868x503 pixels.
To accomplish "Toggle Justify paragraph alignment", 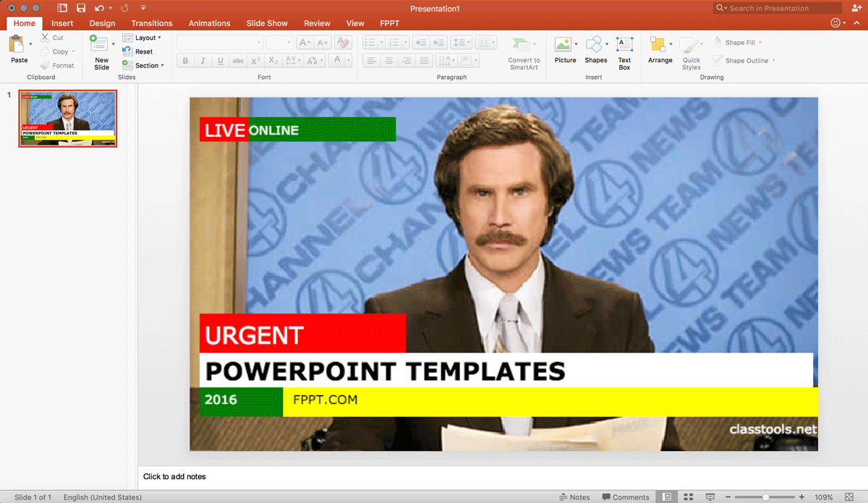I will (x=425, y=61).
